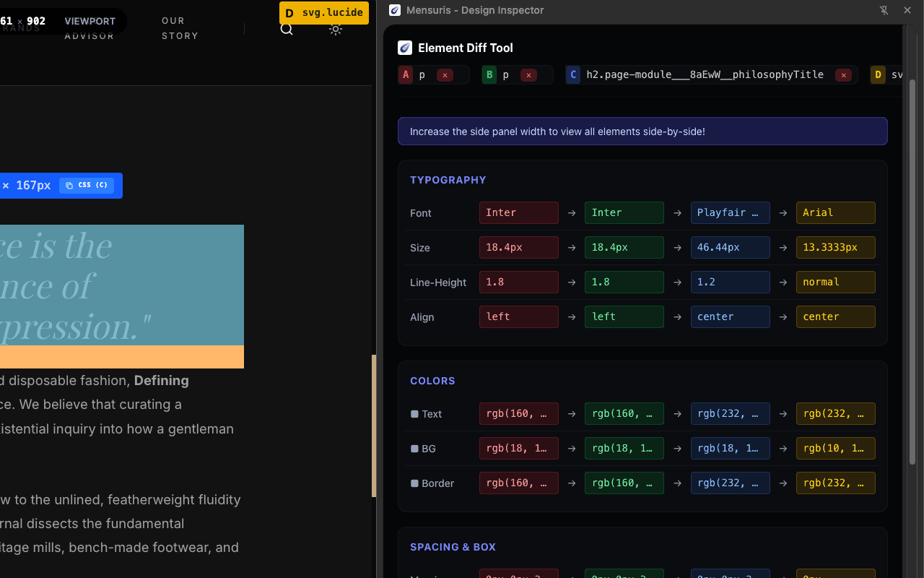Image resolution: width=924 pixels, height=578 pixels.
Task: Click element D's Align value center
Action: [836, 316]
